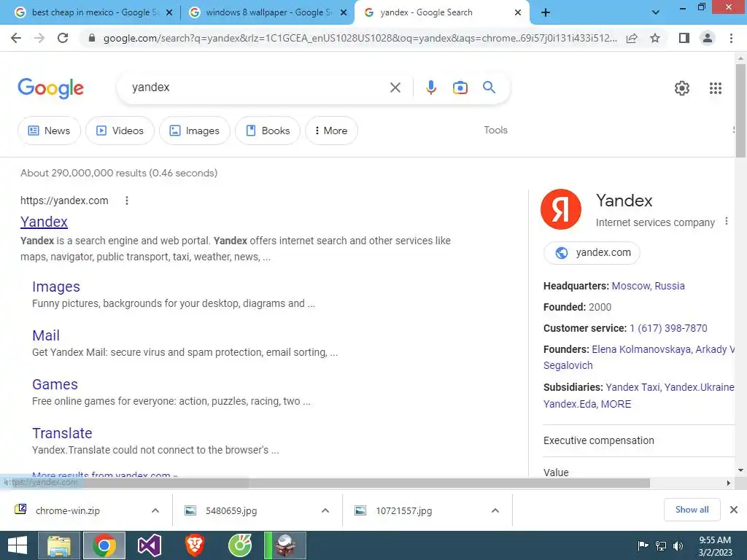
Task: Open the tab search dropdown chevron
Action: click(656, 13)
